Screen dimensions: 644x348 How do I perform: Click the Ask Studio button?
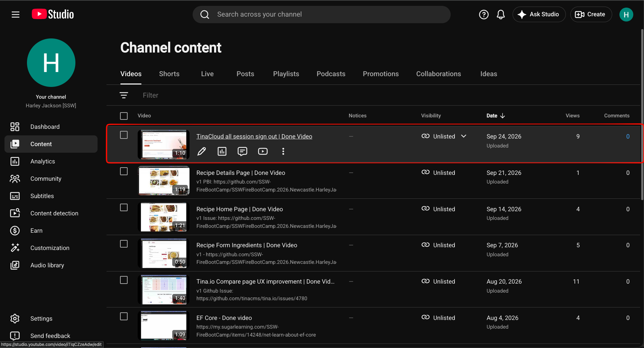click(x=539, y=15)
